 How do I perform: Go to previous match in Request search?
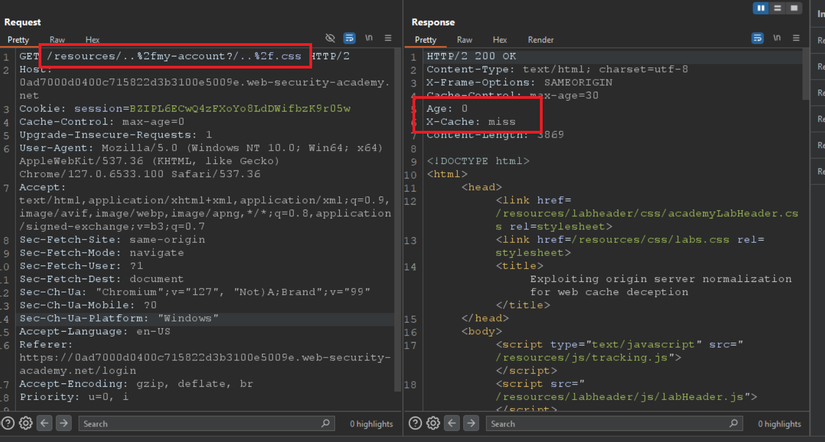(x=44, y=423)
